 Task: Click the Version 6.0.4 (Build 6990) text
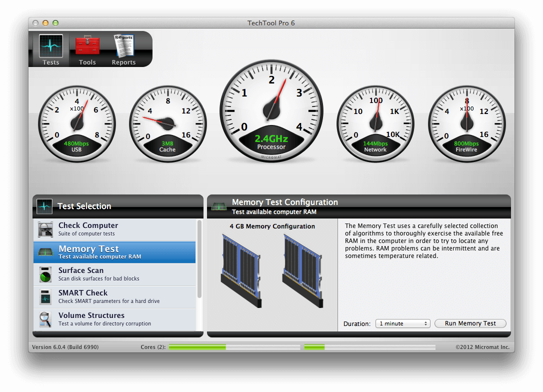pyautogui.click(x=65, y=347)
